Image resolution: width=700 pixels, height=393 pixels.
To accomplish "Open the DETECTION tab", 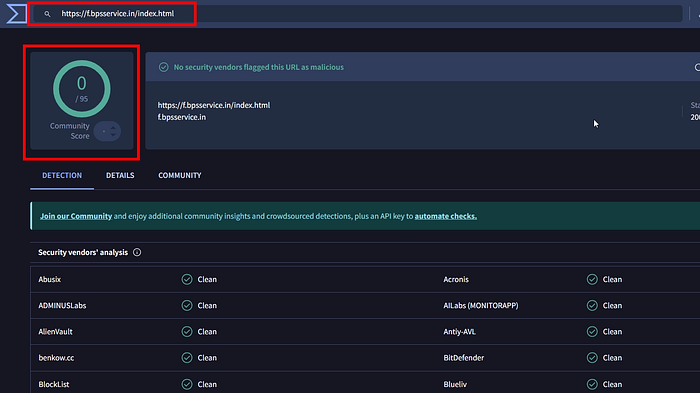I will 62,176.
